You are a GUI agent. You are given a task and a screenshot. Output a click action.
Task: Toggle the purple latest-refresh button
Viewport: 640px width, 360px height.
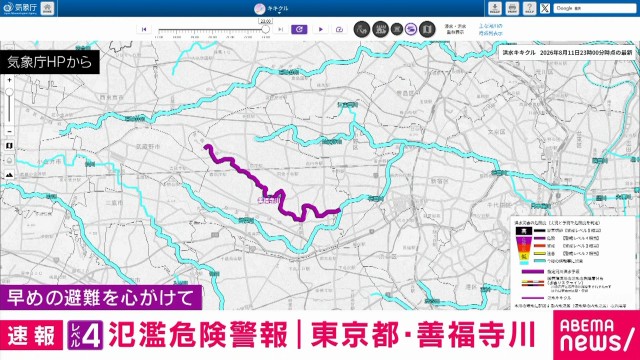tap(299, 29)
